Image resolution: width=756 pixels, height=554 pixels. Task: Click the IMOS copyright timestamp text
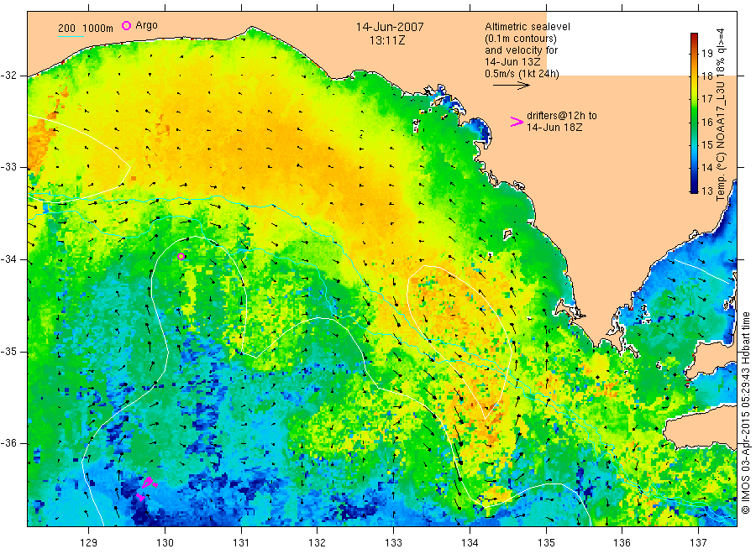pos(745,412)
